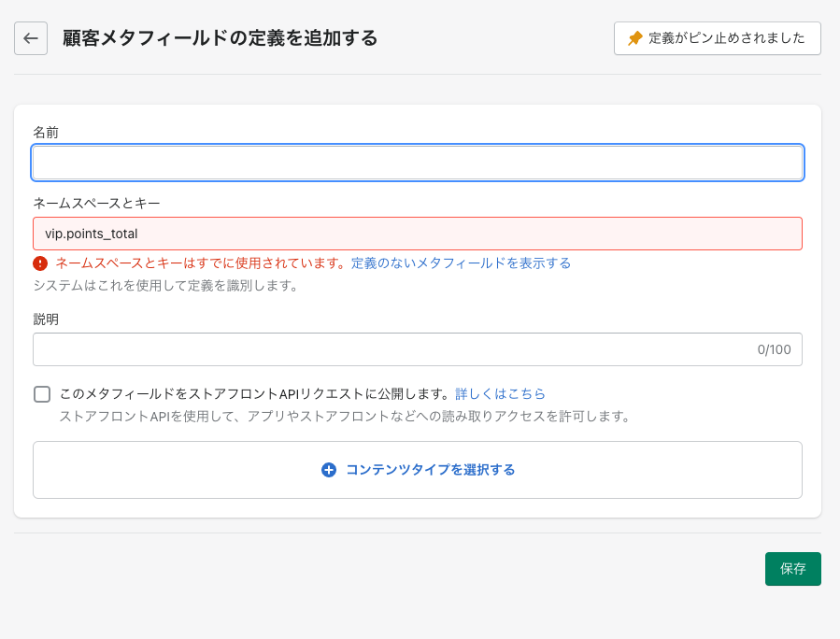Screen dimensions: 840x639
Task: Click the red error exclamation icon
Action: point(40,263)
